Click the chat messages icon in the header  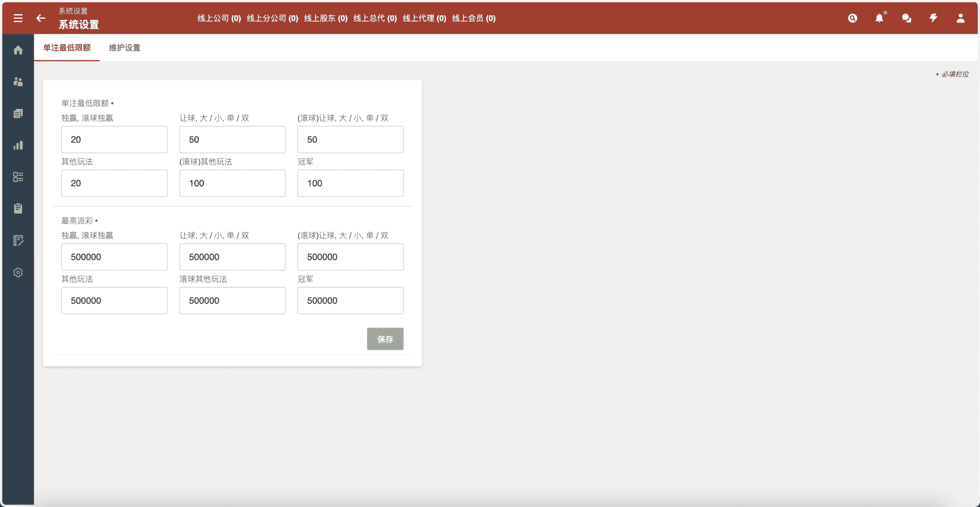coord(906,18)
